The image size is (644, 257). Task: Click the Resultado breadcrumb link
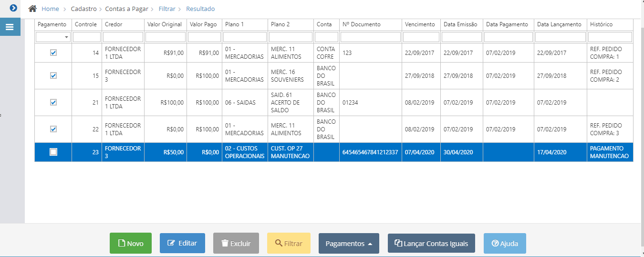[200, 9]
